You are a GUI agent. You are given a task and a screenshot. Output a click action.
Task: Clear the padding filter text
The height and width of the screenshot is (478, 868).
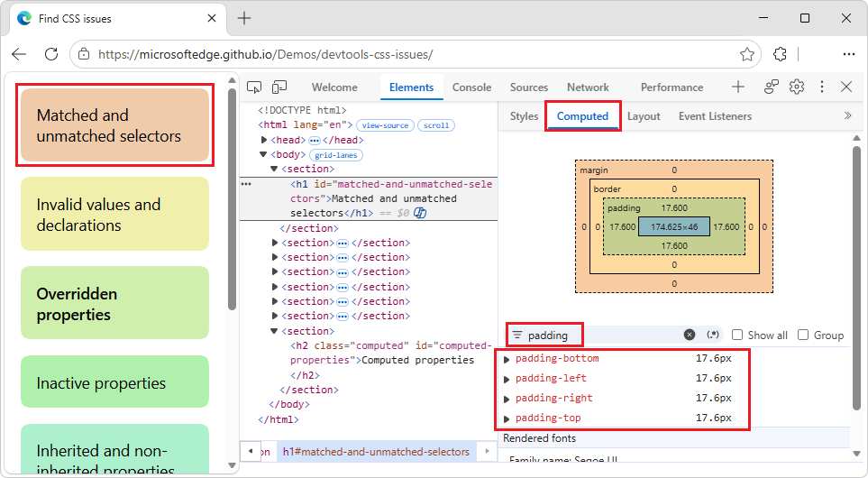coord(690,335)
